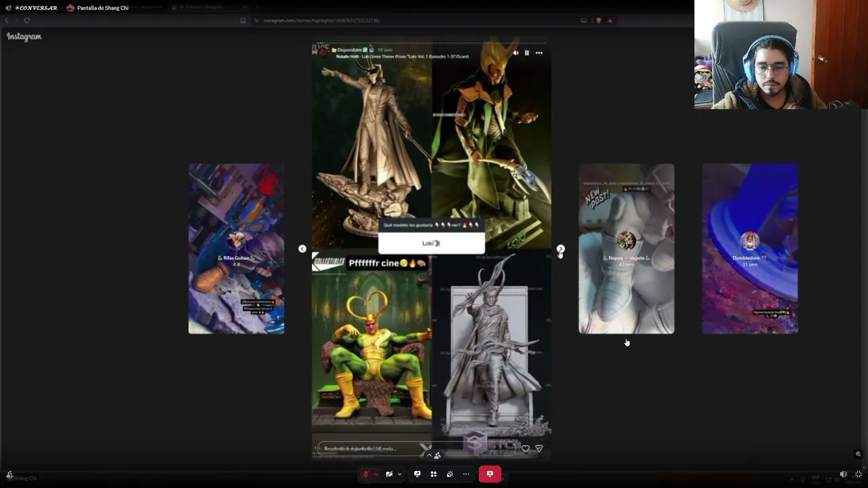Expand microphone options dropdown arrow
Viewport: 868px width, 488px height.
pyautogui.click(x=376, y=474)
